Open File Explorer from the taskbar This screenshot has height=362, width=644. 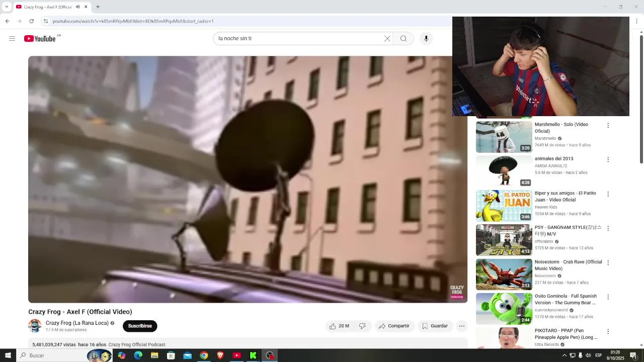154,355
